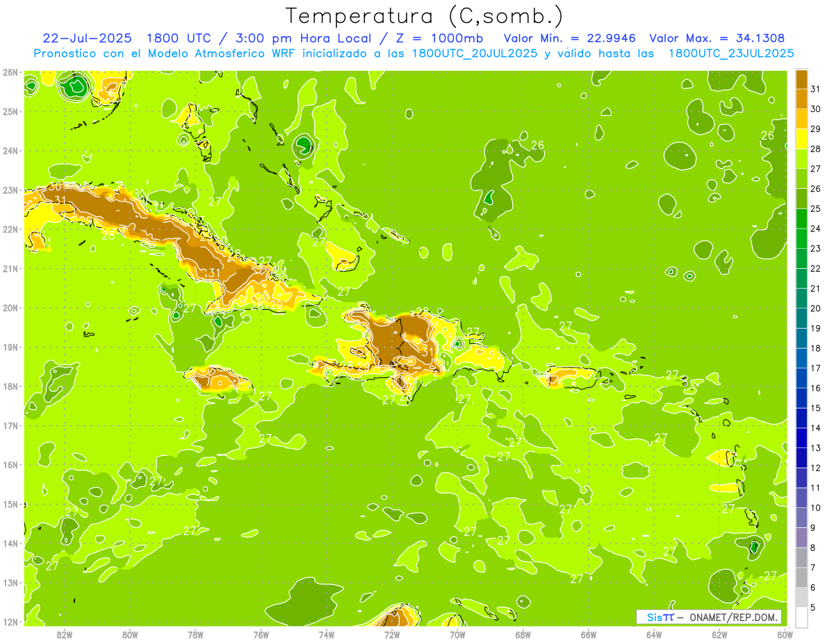The width and height of the screenshot is (834, 644).
Task: Click color bar label "9"
Action: point(813,528)
